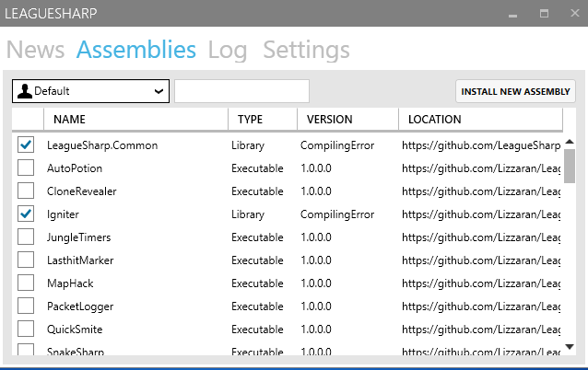Uncheck the LeagueSharp.Common checkbox
This screenshot has height=370, width=588.
26,145
